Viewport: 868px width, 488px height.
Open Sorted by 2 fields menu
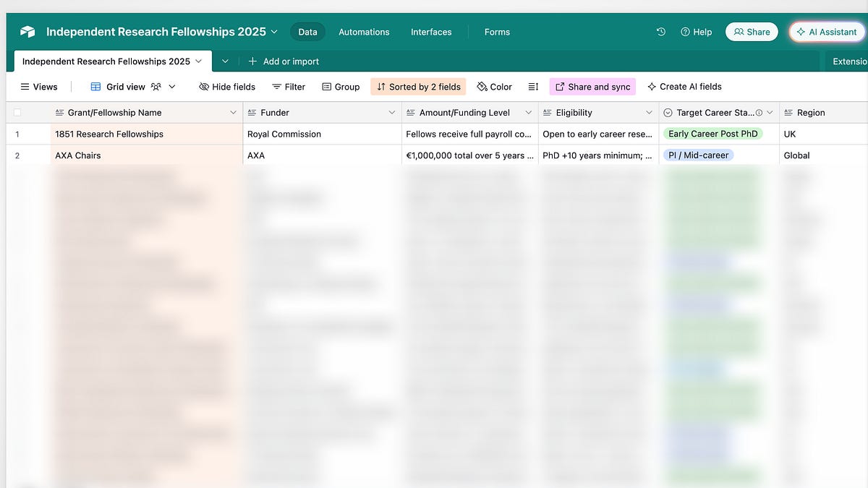click(418, 87)
